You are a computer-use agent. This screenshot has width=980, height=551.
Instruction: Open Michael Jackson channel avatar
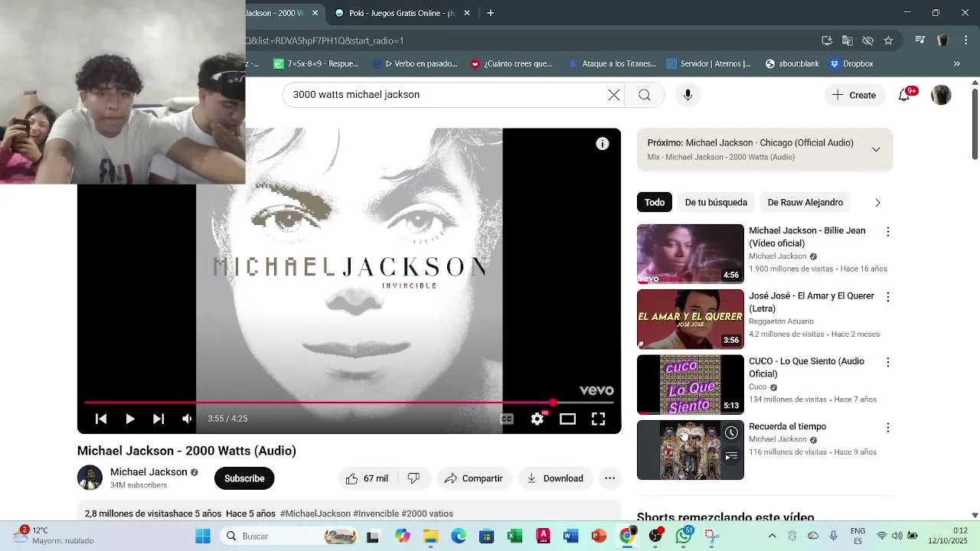tap(90, 478)
